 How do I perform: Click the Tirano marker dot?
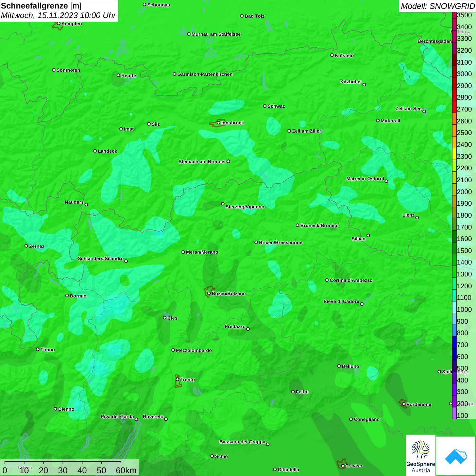click(38, 349)
